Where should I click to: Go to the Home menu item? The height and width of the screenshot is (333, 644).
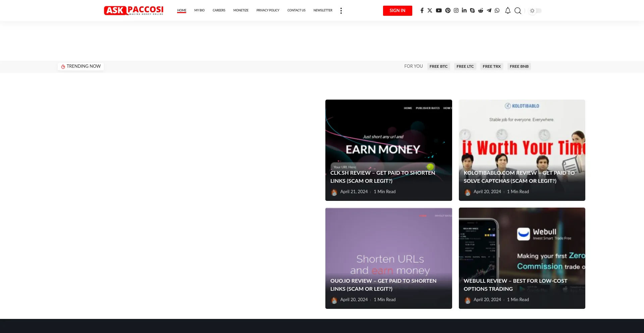(182, 10)
